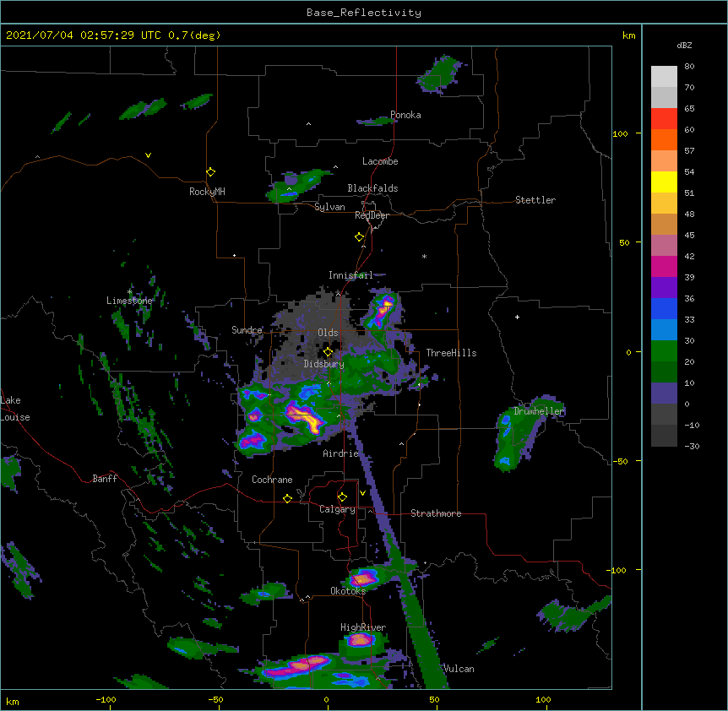Click the Ponoka town label
Image resolution: width=728 pixels, height=711 pixels.
(x=405, y=115)
